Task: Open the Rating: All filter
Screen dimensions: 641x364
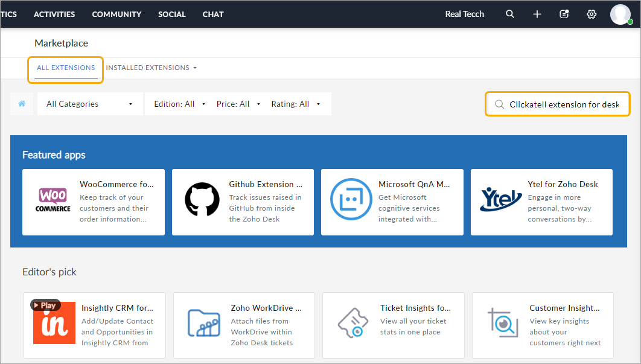Action: click(x=296, y=104)
